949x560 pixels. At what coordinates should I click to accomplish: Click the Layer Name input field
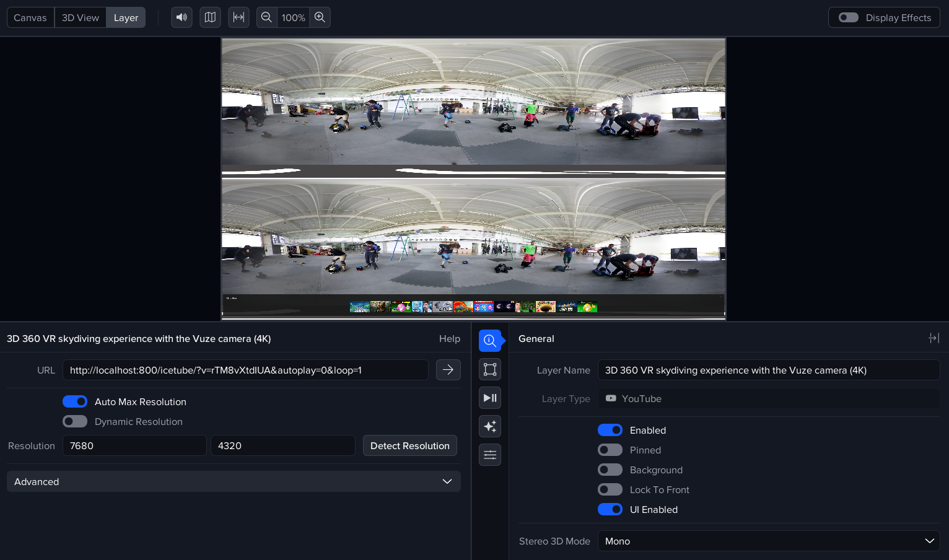coord(768,370)
